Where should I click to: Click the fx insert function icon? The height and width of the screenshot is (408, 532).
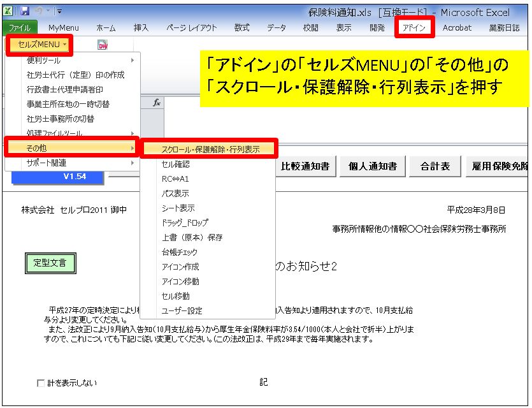156,103
